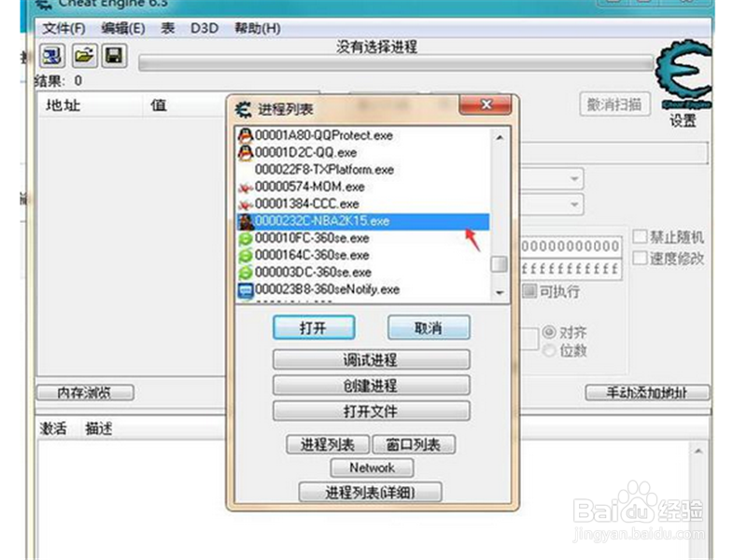Toggle the 速度修改 checkbox
The width and height of the screenshot is (747, 560).
[x=640, y=259]
